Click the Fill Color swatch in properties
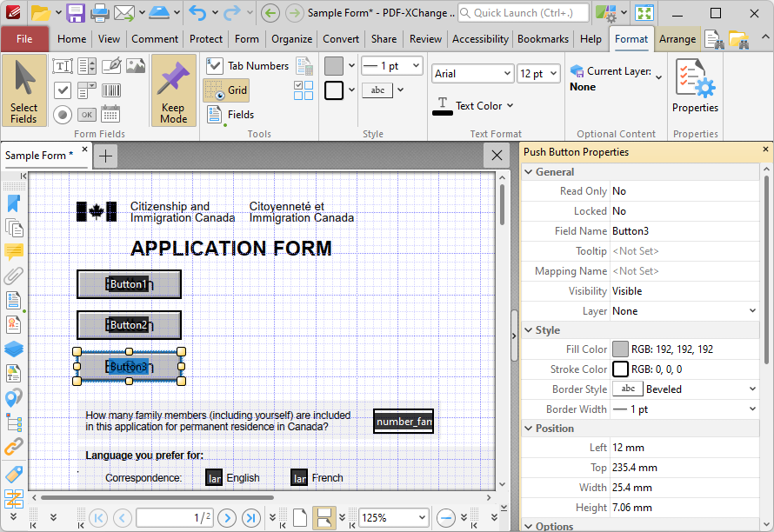The image size is (774, 532). pyautogui.click(x=620, y=349)
